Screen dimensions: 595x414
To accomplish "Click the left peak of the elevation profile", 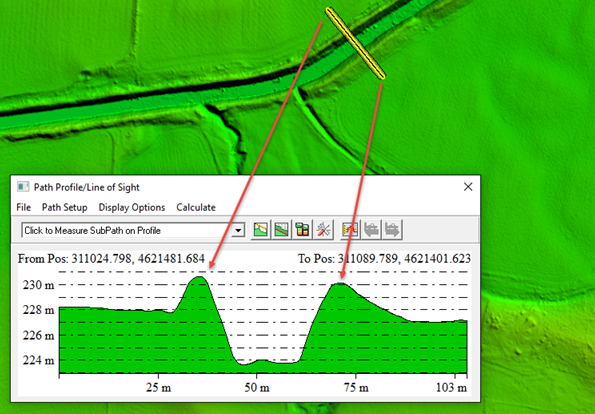I will (199, 278).
